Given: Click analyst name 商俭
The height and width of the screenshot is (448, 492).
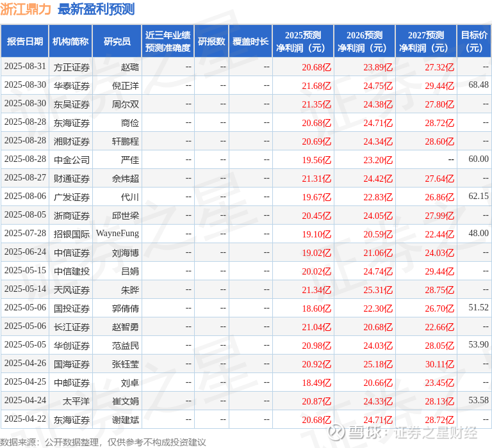Looking at the screenshot, I should pos(130,123).
